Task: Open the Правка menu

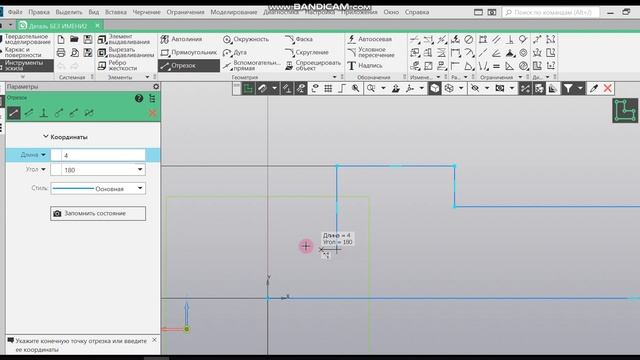Action: [x=39, y=12]
